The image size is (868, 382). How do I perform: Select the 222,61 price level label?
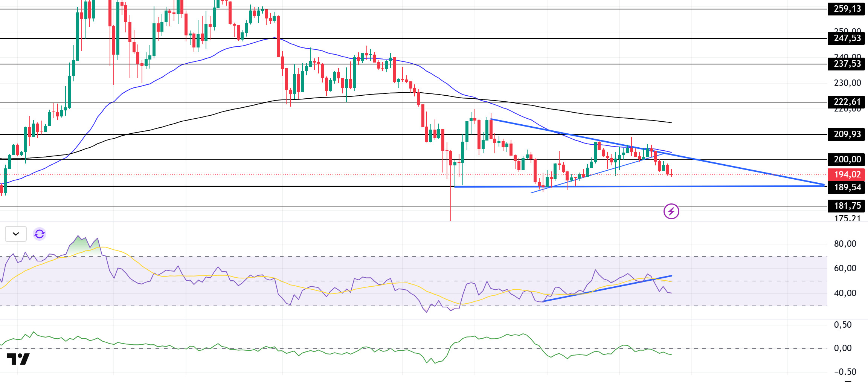(847, 102)
